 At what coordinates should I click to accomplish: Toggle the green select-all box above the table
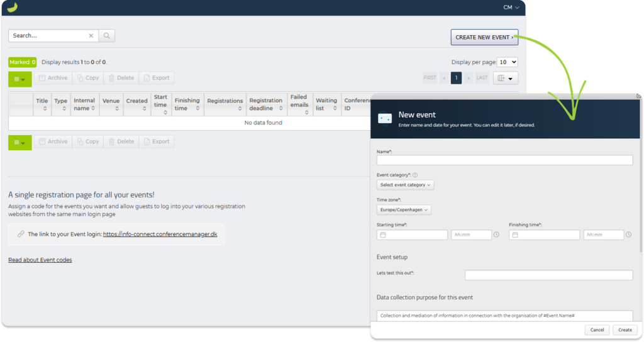(x=19, y=79)
